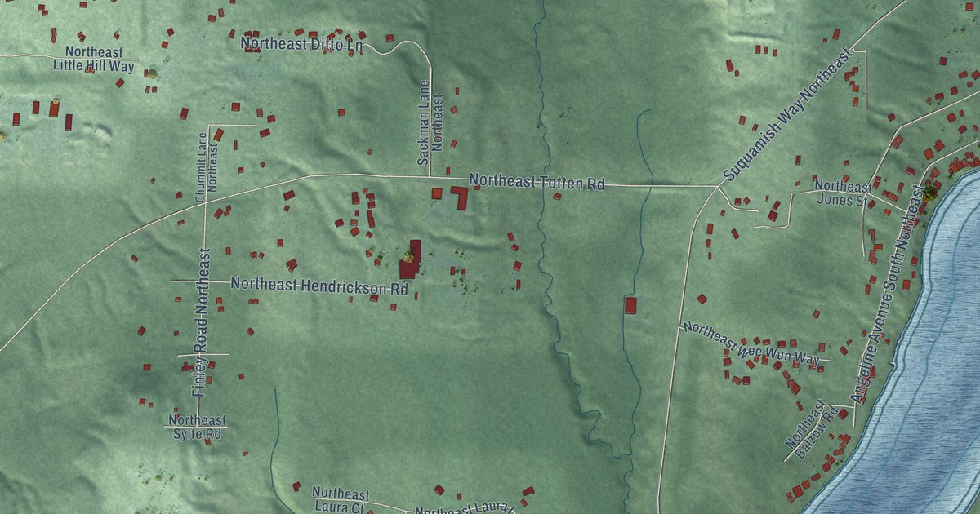Select the Chummil Lane Northeast label
This screenshot has width=980, height=514.
206,166
